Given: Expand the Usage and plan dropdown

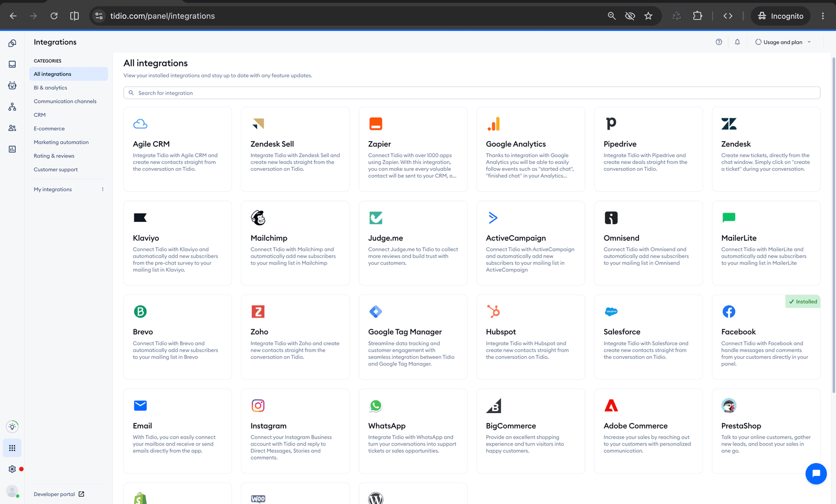Looking at the screenshot, I should coord(783,42).
